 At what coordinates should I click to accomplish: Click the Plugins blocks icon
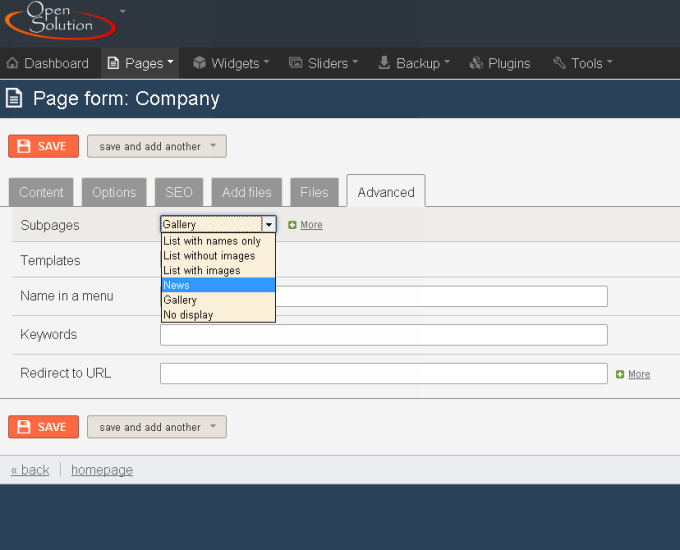[476, 63]
